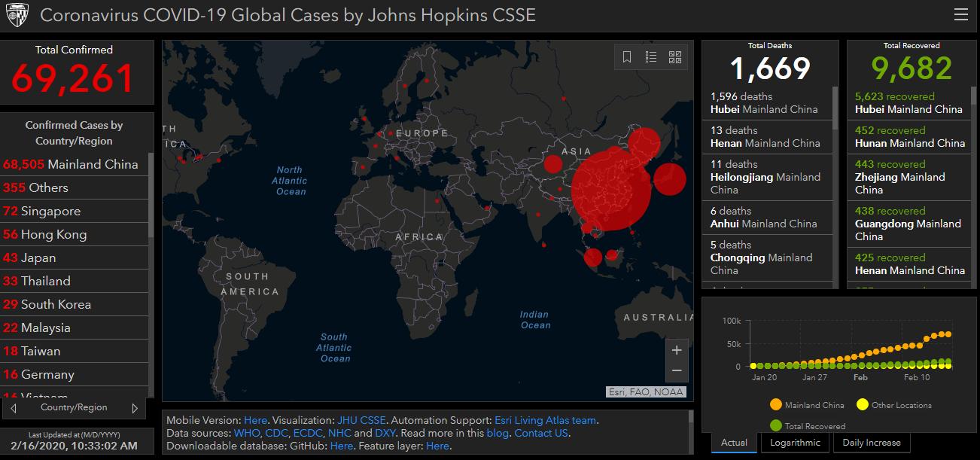Image resolution: width=980 pixels, height=460 pixels.
Task: Select Germany in the country list
Action: [74, 374]
